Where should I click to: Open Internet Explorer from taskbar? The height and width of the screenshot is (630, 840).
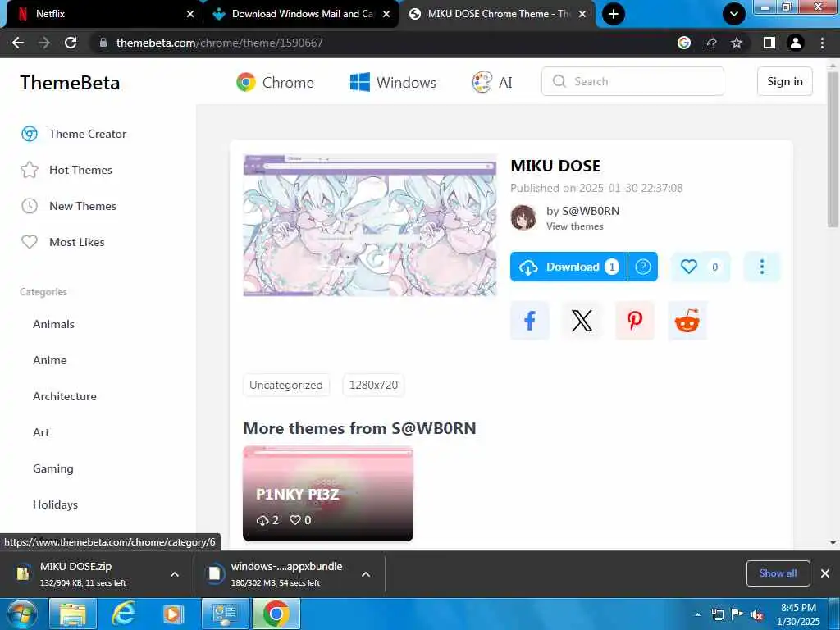[x=123, y=614]
